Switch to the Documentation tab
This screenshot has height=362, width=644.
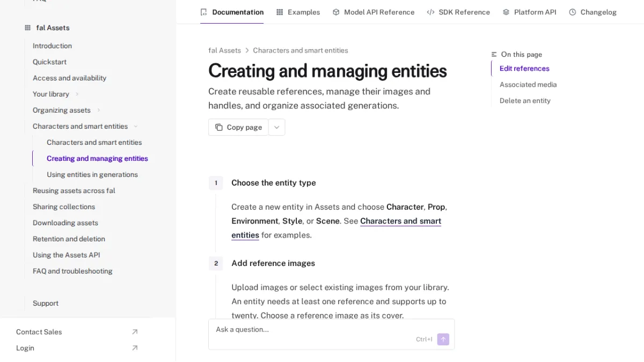[x=232, y=12]
